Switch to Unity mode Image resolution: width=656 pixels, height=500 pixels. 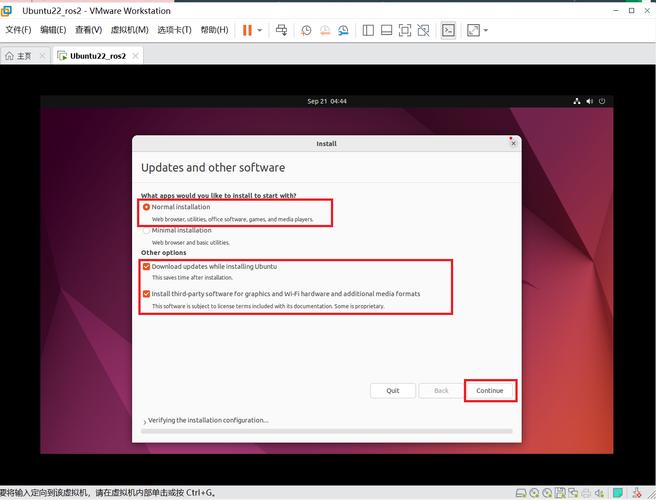(x=423, y=30)
